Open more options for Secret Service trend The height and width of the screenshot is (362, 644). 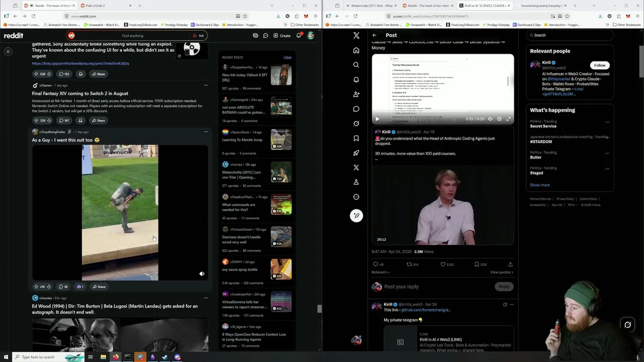[x=607, y=122]
